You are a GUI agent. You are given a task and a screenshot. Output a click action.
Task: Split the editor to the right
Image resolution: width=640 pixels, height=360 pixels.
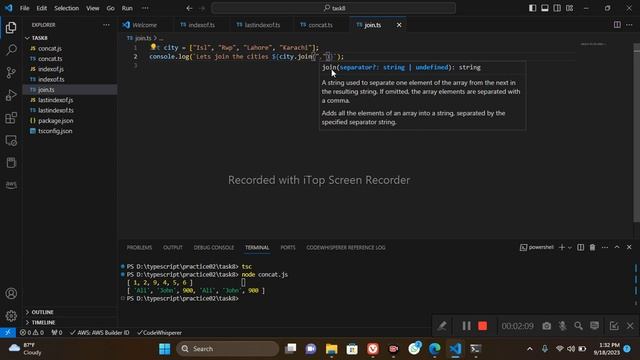click(x=617, y=25)
